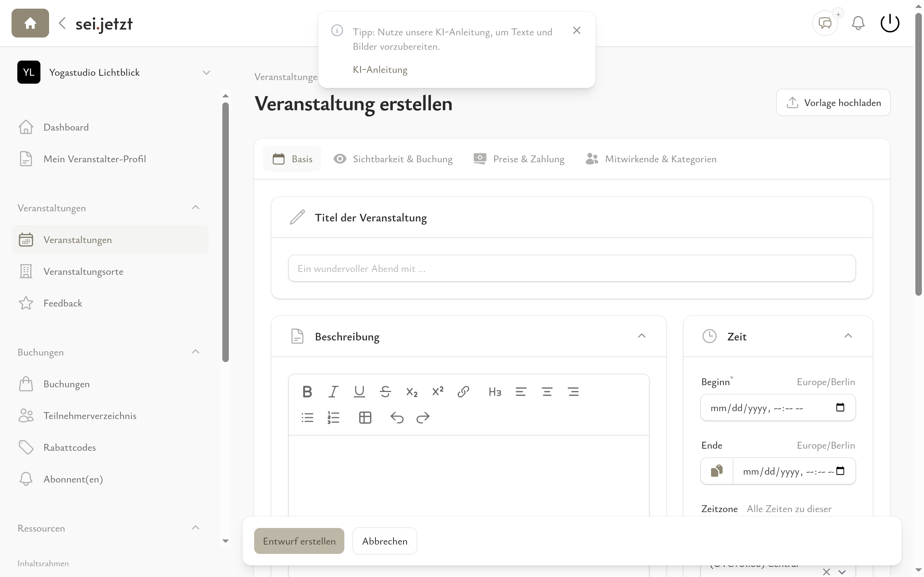
Task: Apply H3 heading formatting
Action: point(494,391)
